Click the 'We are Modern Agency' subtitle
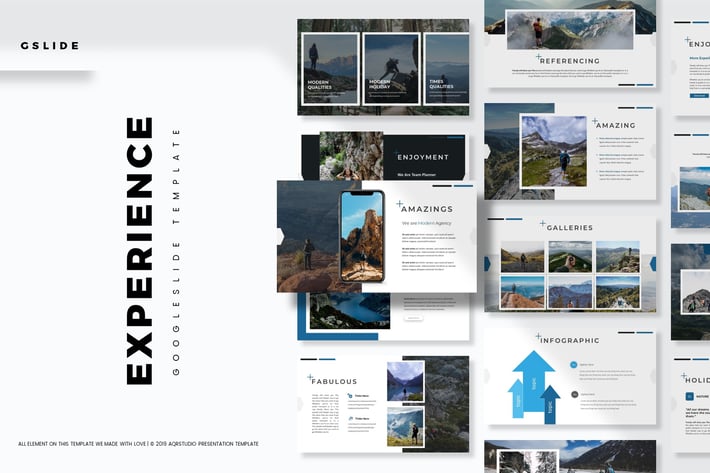 tap(427, 223)
